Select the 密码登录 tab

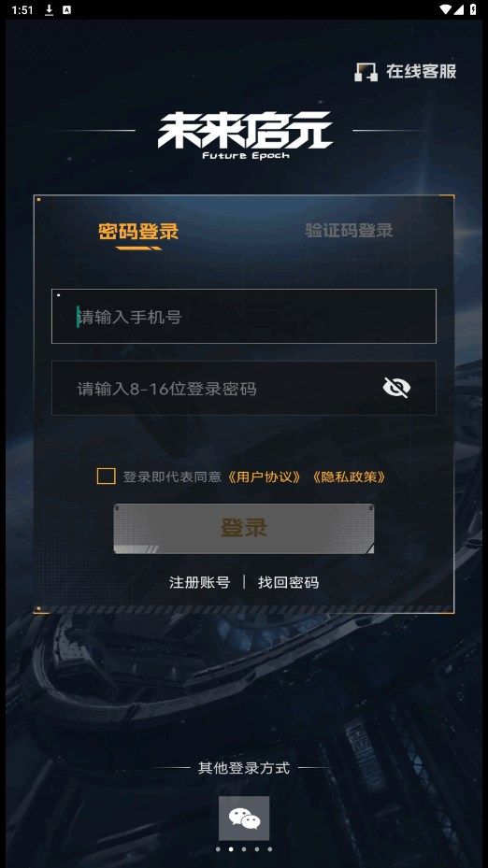pyautogui.click(x=138, y=231)
